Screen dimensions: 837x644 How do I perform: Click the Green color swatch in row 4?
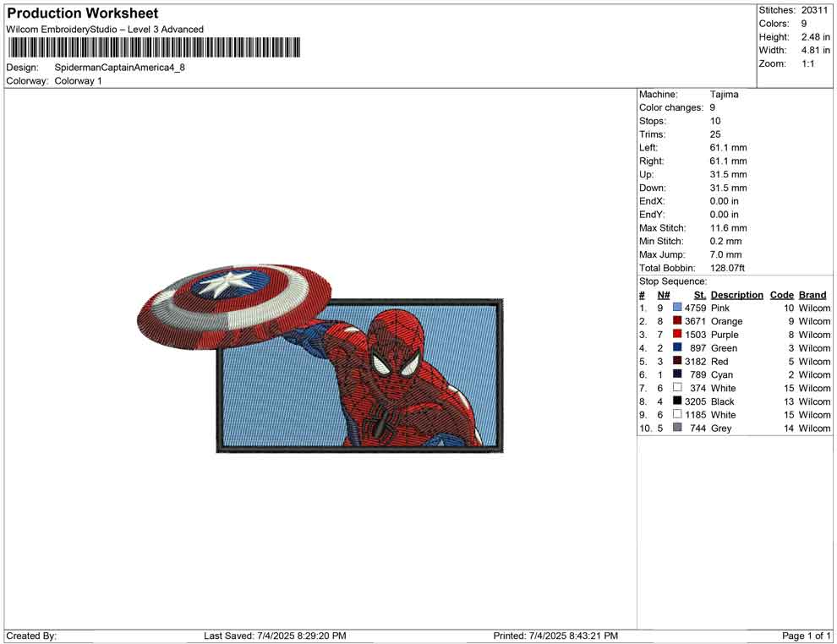pos(677,347)
